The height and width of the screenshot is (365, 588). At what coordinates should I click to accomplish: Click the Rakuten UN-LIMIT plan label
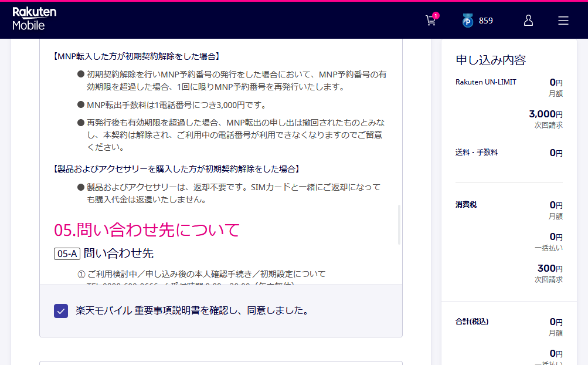(x=485, y=82)
